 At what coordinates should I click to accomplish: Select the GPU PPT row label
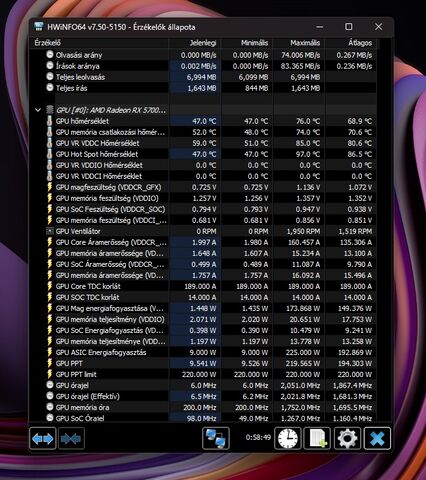pyautogui.click(x=69, y=363)
